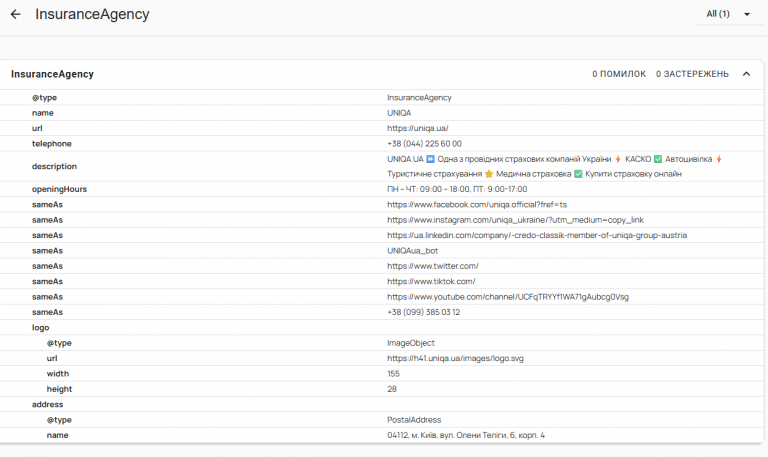Click the 0 ПОМИЛОК errors label
The width and height of the screenshot is (768, 457).
click(x=619, y=74)
